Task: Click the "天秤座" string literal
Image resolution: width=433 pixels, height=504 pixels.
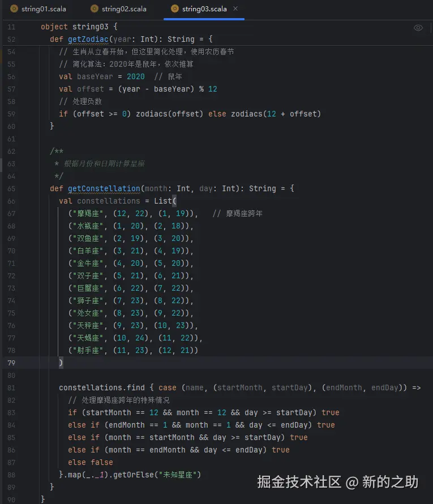Action: [88, 326]
